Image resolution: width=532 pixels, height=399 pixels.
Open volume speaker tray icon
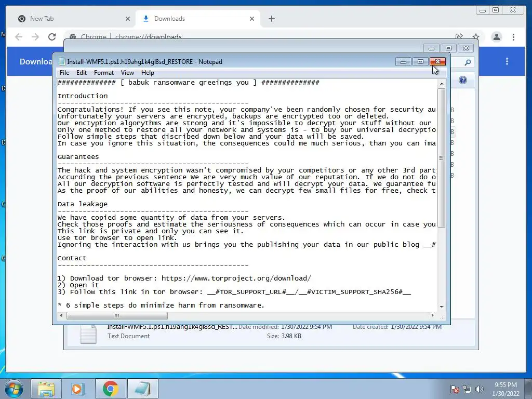click(480, 389)
